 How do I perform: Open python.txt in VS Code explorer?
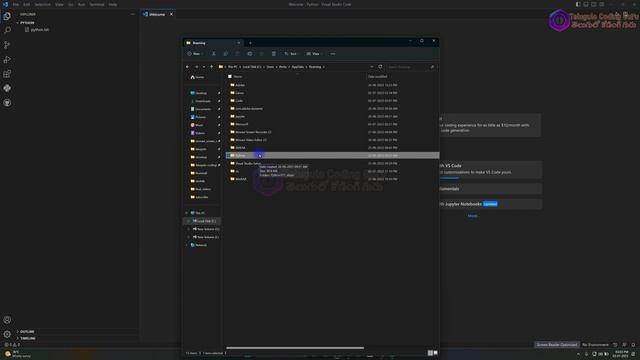coord(37,30)
